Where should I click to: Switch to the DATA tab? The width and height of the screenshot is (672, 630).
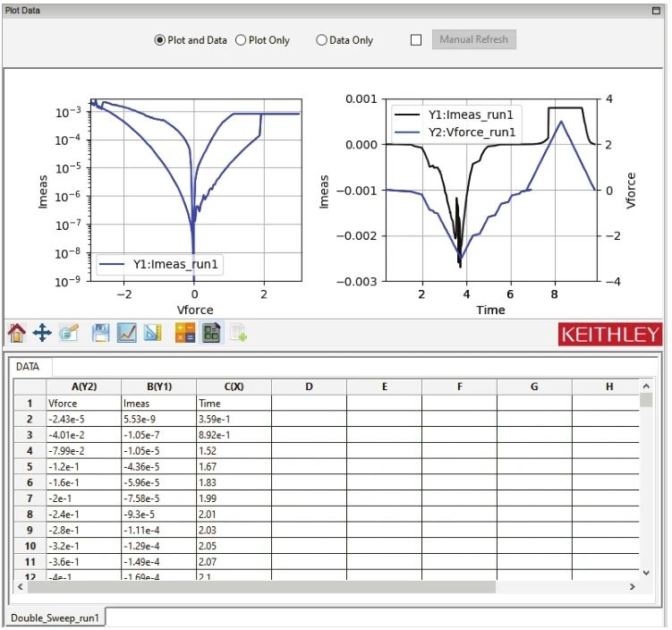(28, 366)
